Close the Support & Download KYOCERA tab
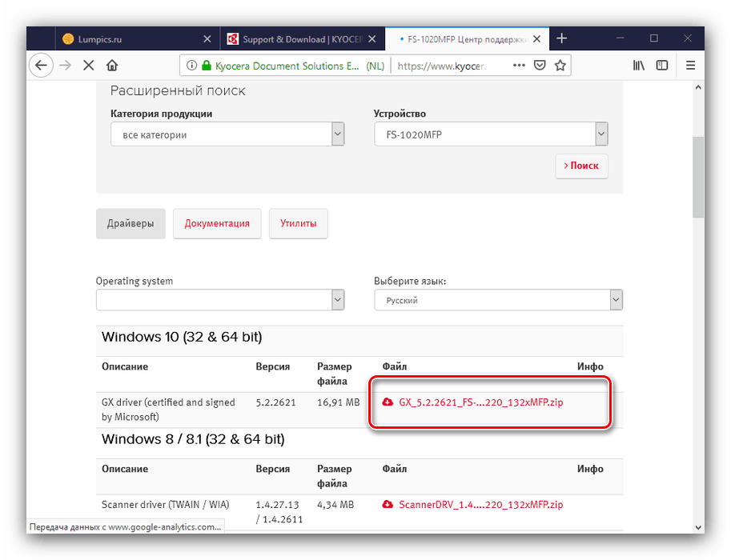The image size is (731, 560). 372,39
